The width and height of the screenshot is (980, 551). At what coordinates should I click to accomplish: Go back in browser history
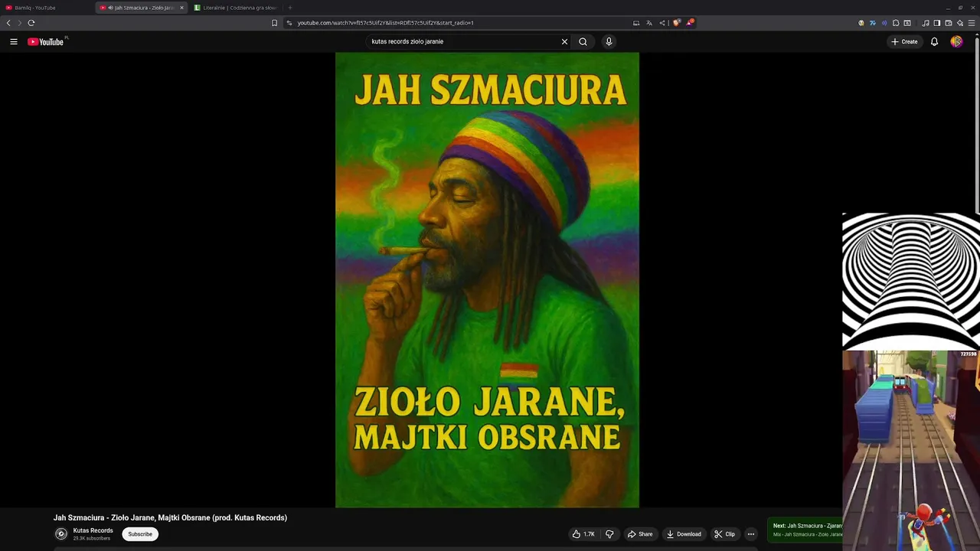[x=8, y=23]
